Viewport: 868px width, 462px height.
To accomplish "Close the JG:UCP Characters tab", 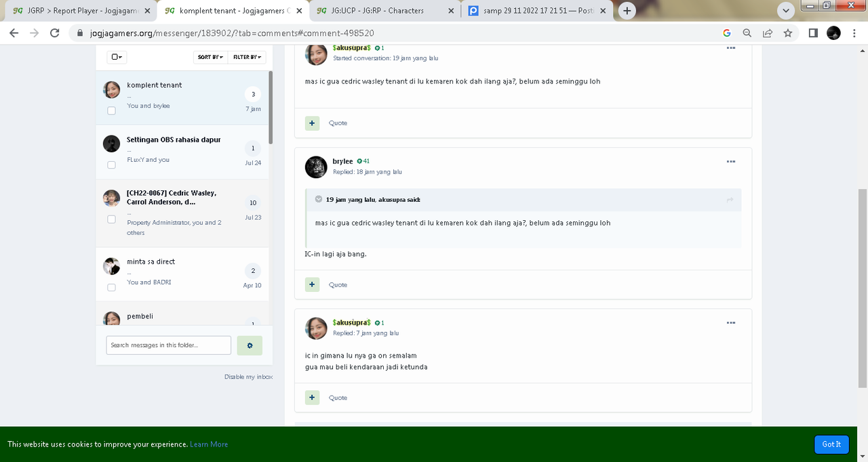I will click(x=452, y=11).
